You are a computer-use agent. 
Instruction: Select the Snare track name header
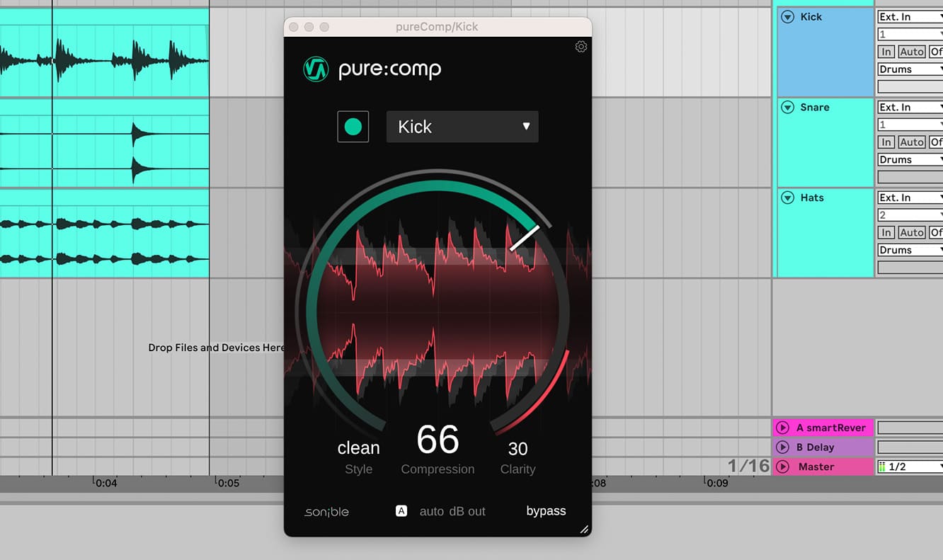pyautogui.click(x=814, y=108)
